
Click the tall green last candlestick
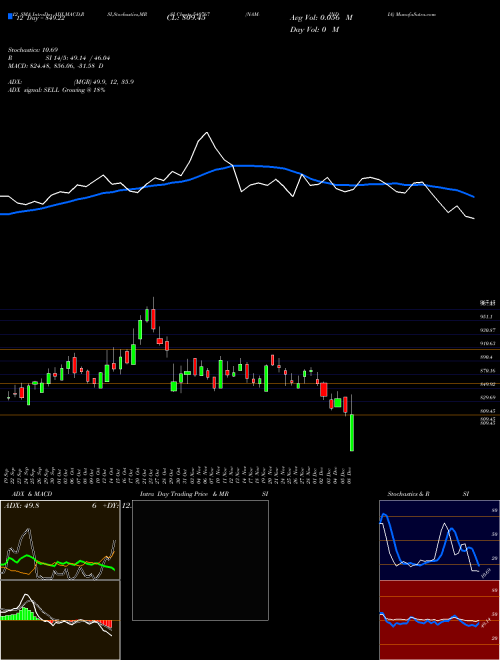(352, 433)
